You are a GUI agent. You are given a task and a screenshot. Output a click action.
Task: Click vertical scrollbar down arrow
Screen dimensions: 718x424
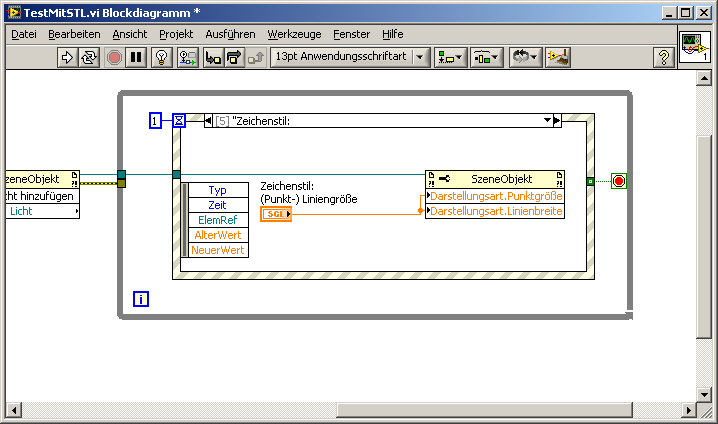[704, 394]
